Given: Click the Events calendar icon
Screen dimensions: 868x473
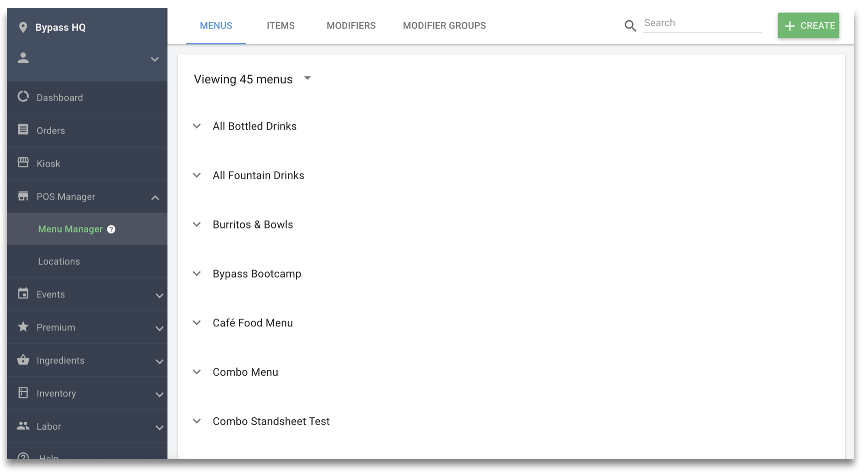Looking at the screenshot, I should click(23, 293).
